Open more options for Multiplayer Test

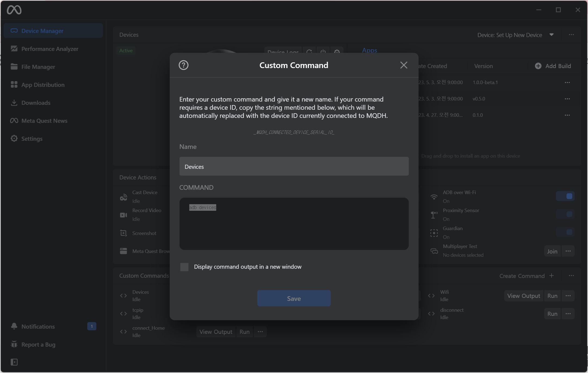[x=568, y=251]
